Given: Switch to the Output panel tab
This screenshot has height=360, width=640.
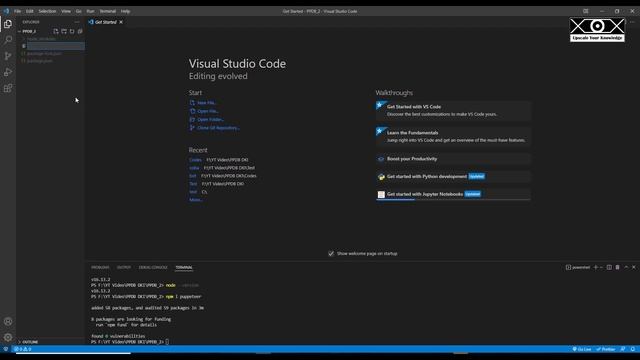Looking at the screenshot, I should (x=124, y=267).
